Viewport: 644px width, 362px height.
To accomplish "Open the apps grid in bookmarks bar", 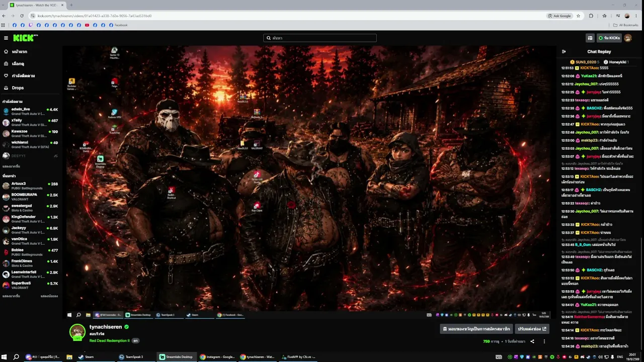I will pyautogui.click(x=4, y=25).
